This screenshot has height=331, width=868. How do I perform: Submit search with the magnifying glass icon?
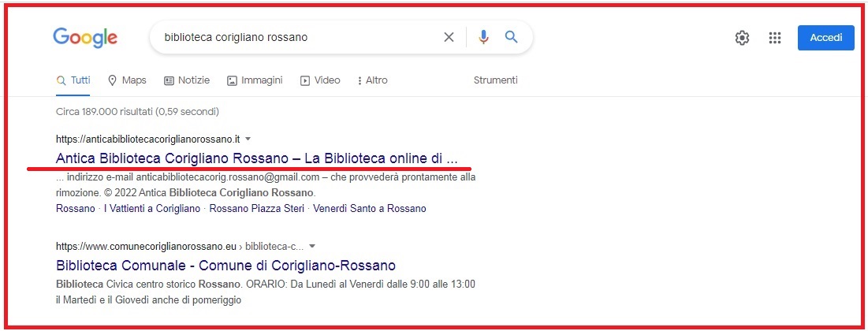click(512, 37)
